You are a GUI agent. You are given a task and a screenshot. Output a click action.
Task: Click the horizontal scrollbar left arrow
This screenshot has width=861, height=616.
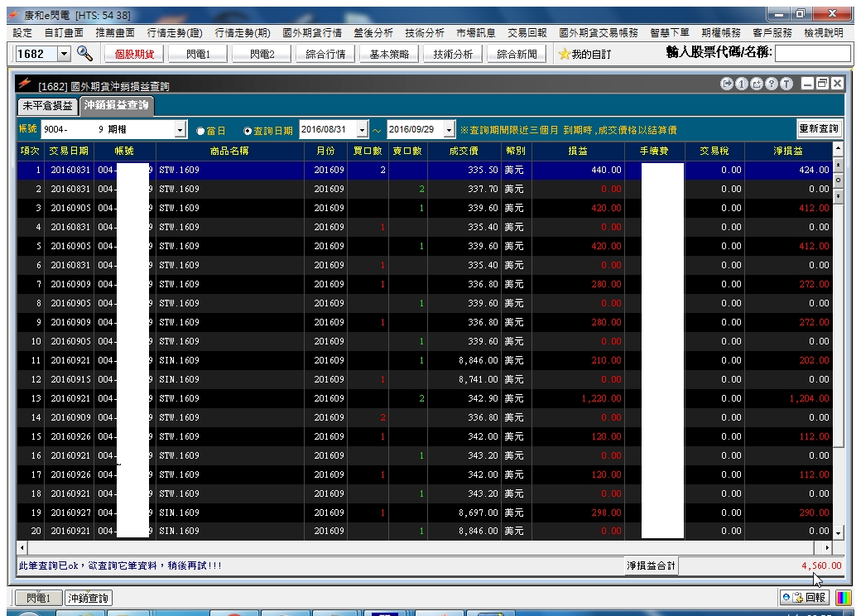click(x=22, y=547)
